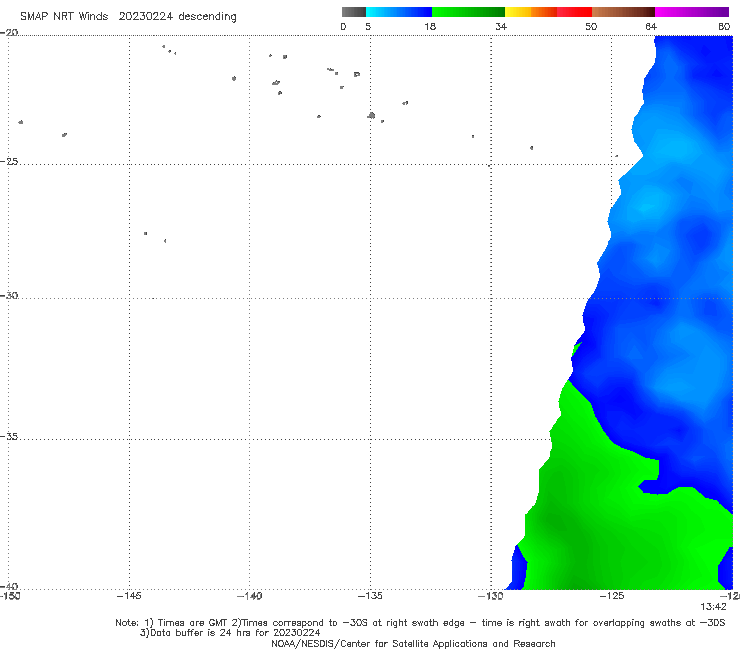Click the color bar label '34'
This screenshot has height=650, width=740.
[x=501, y=26]
